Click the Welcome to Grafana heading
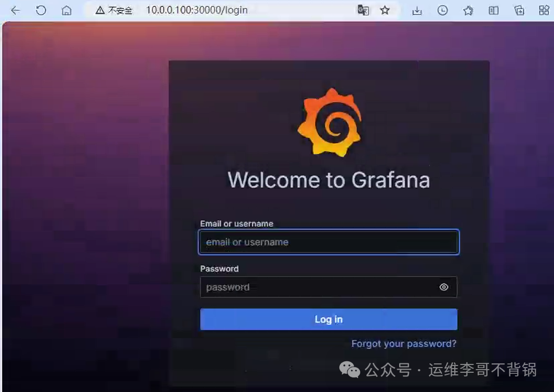This screenshot has height=392, width=554. point(328,180)
